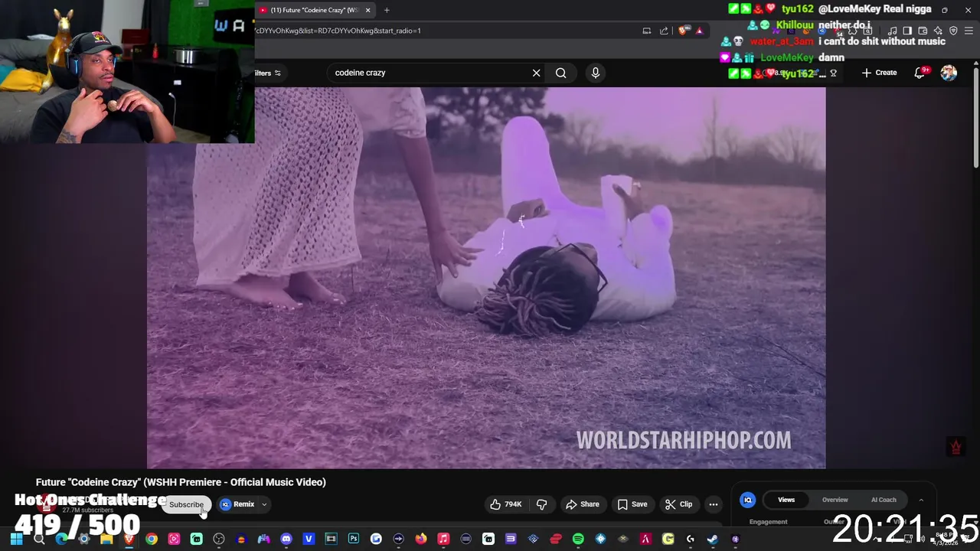Viewport: 980px width, 551px height.
Task: Open Firefox from the taskbar
Action: pos(421,540)
